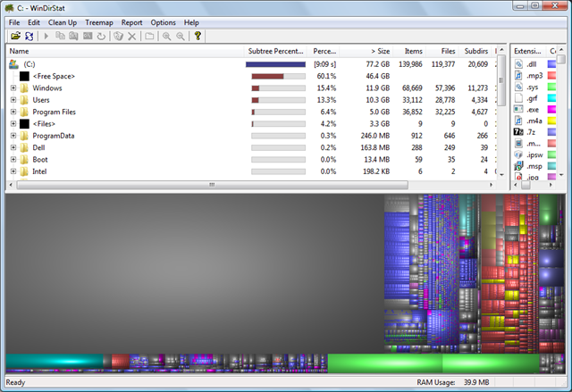The width and height of the screenshot is (572, 392).
Task: Click the Refresh selected toolbar icon
Action: 101,36
